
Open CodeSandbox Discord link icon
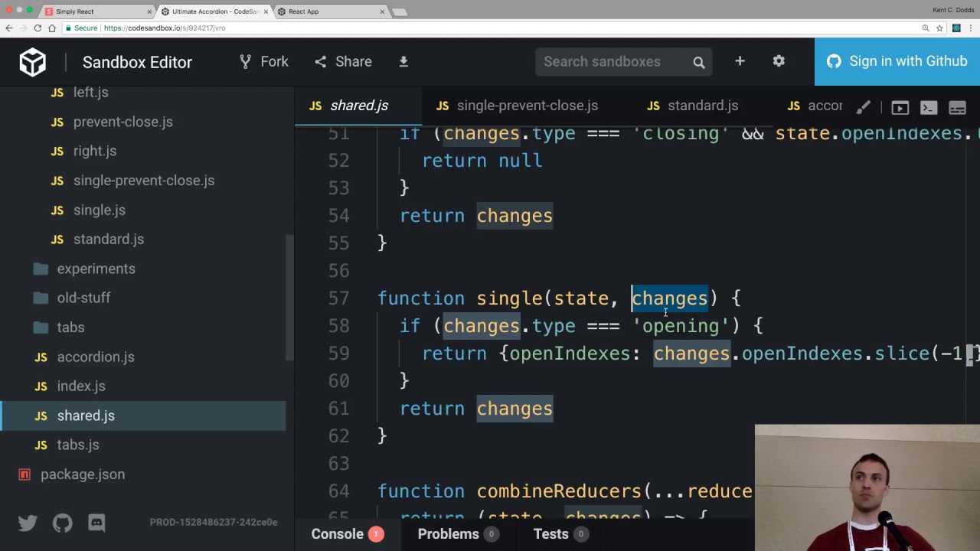click(96, 523)
